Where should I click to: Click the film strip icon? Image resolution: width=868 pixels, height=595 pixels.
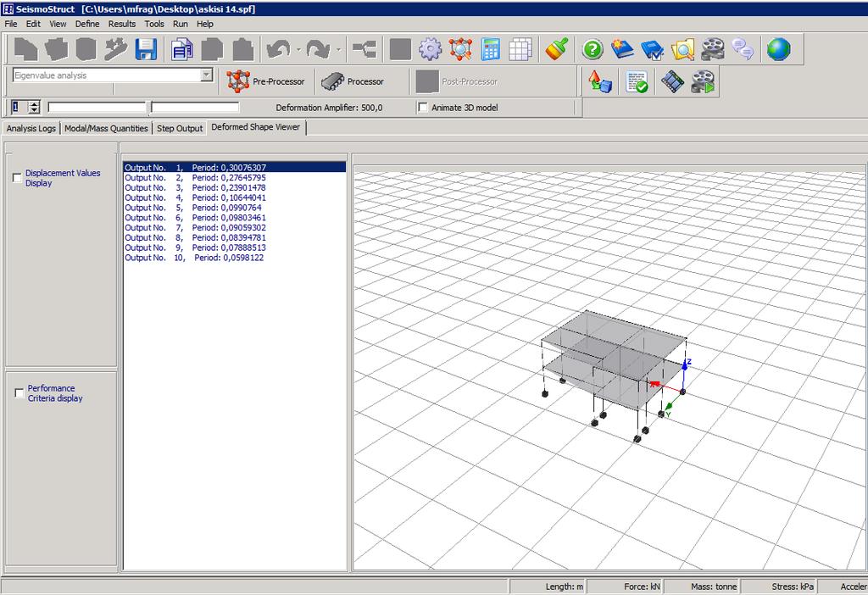click(672, 81)
